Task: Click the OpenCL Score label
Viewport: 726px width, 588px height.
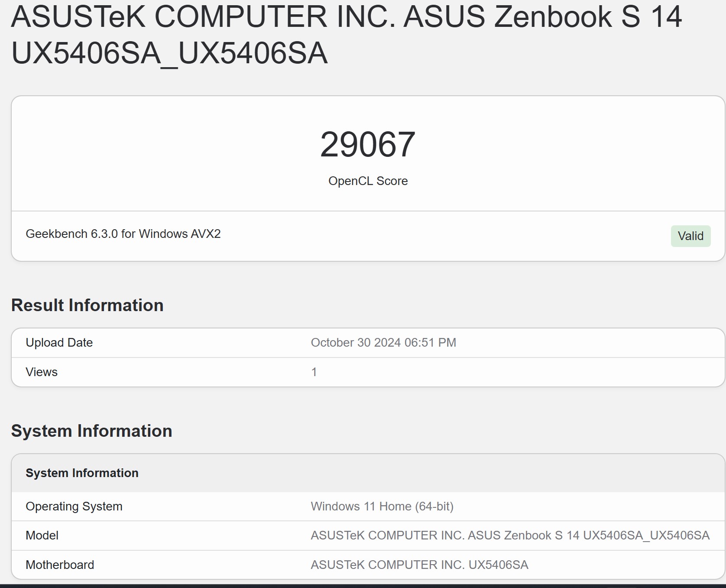Action: coord(368,181)
